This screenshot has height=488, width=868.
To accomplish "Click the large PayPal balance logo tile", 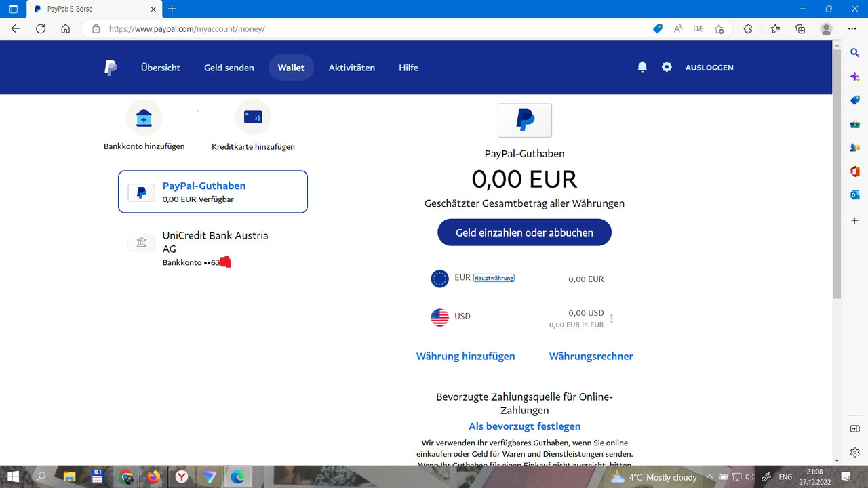I will tap(525, 120).
